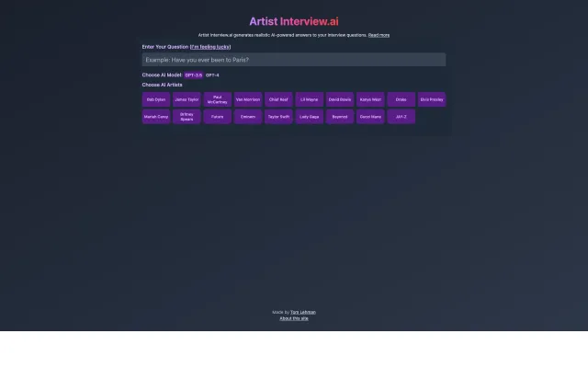Select the Britney Spears artist button
588x368 pixels.
click(x=187, y=117)
